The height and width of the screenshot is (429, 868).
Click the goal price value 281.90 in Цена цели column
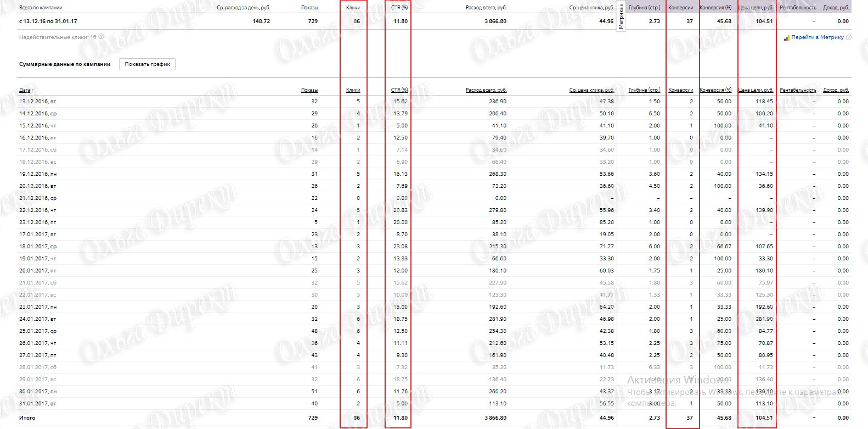764,319
